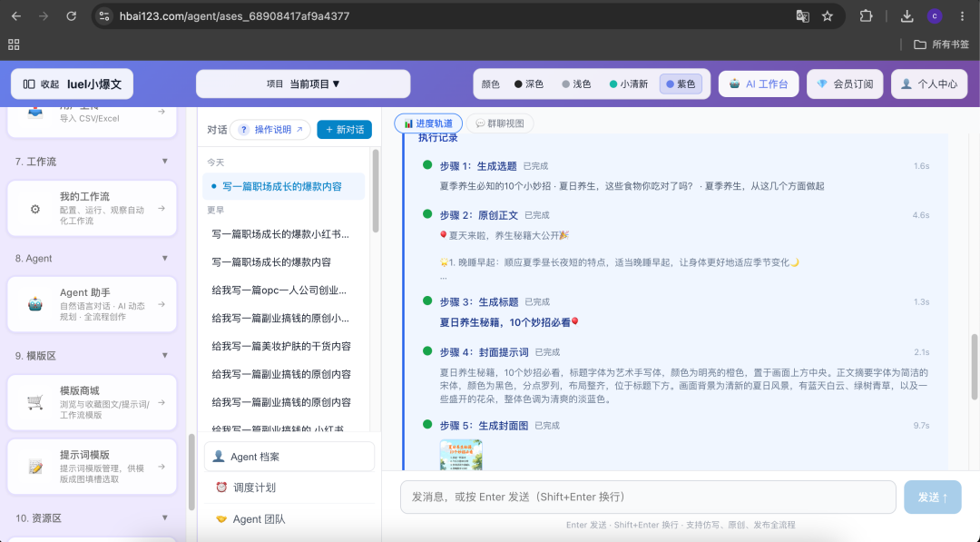Click 步骤 3: 生成标题 step title

tap(479, 302)
